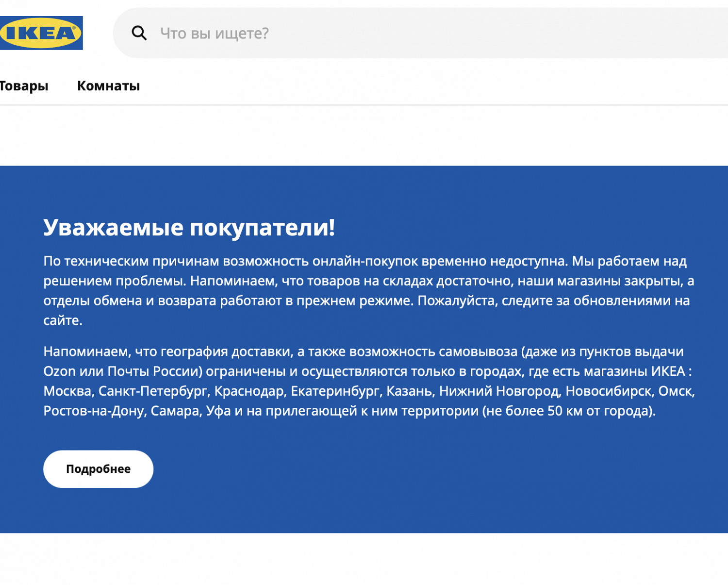This screenshot has width=728, height=585.
Task: Click the IKEA logo
Action: coord(41,33)
